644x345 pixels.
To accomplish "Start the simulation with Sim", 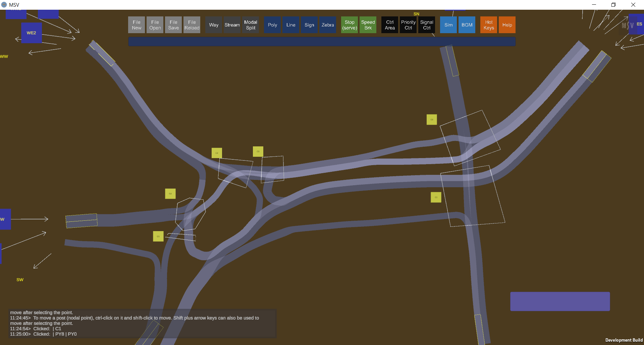I will [448, 25].
